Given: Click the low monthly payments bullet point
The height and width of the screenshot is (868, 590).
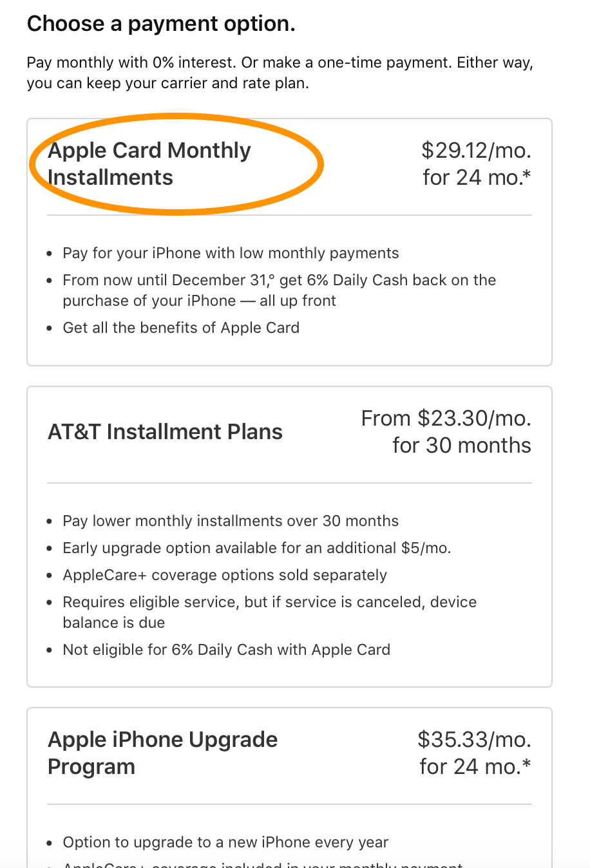Looking at the screenshot, I should (231, 252).
